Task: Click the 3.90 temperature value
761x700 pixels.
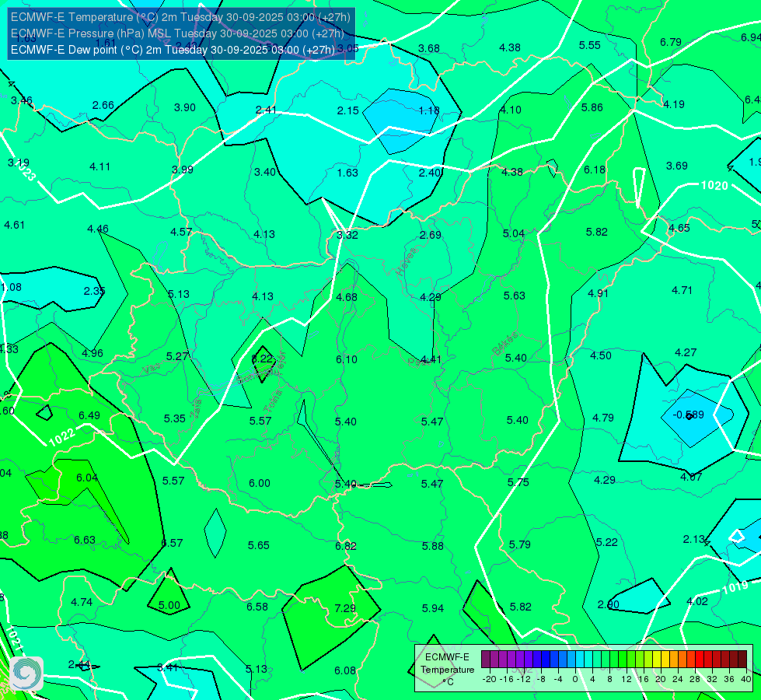Action: pos(184,107)
